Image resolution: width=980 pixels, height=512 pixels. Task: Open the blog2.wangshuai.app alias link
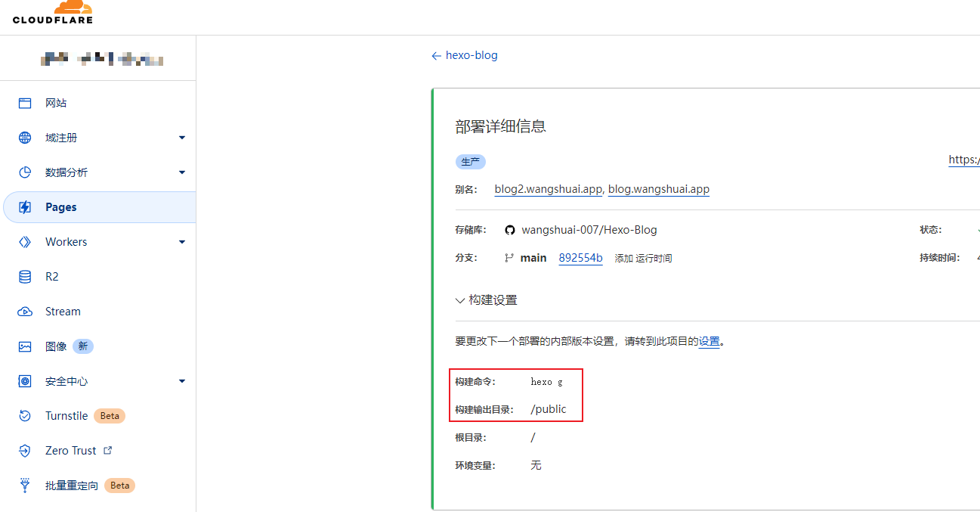tap(548, 189)
